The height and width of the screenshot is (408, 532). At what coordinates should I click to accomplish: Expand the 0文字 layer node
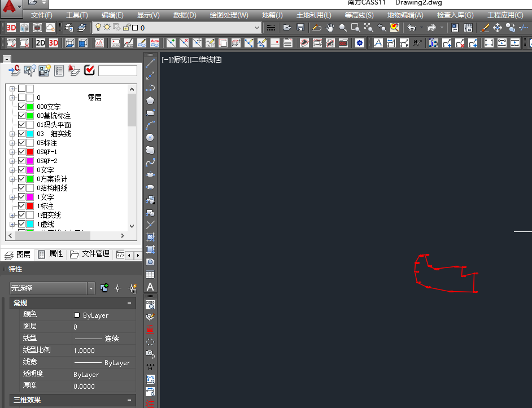[12, 170]
